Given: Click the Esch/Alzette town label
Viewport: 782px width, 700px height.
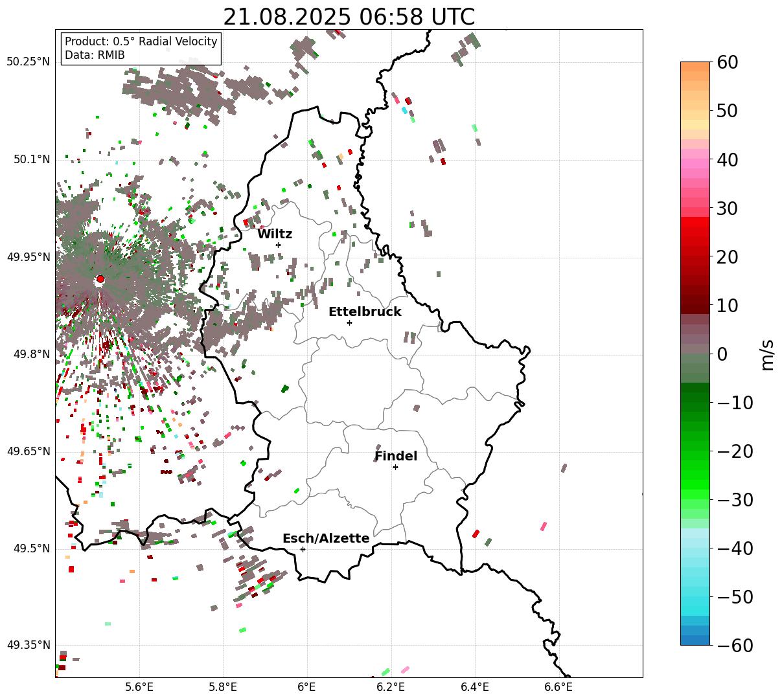Looking at the screenshot, I should pos(326,538).
